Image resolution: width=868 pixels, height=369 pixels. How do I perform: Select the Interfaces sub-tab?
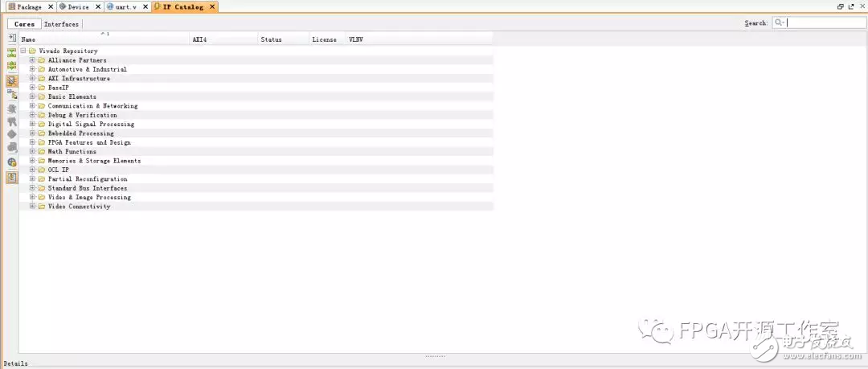tap(61, 24)
